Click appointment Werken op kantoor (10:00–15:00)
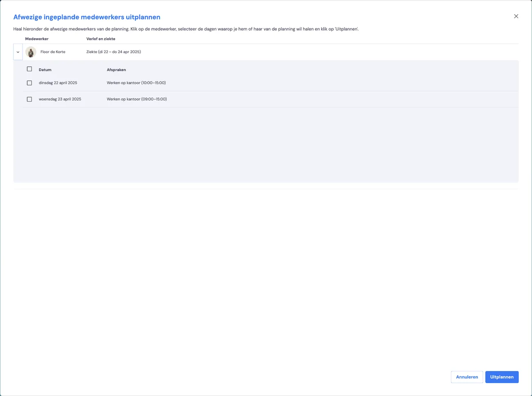This screenshot has height=396, width=532. (137, 83)
